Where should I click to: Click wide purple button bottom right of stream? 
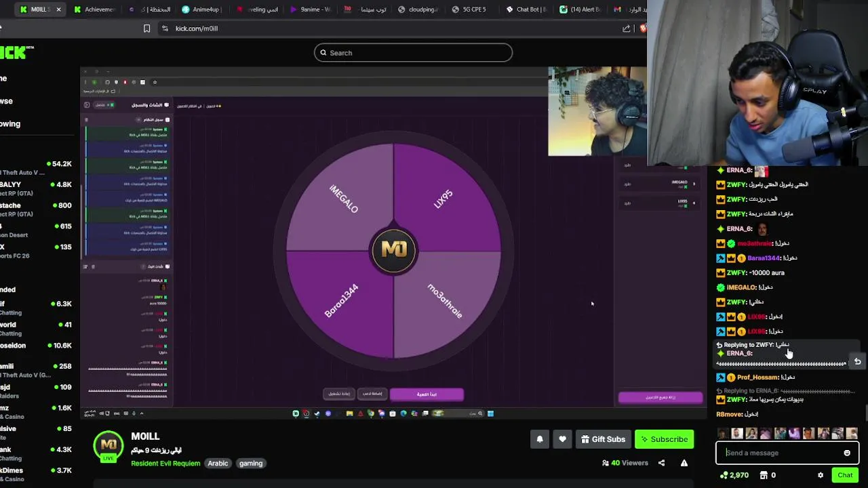point(660,397)
